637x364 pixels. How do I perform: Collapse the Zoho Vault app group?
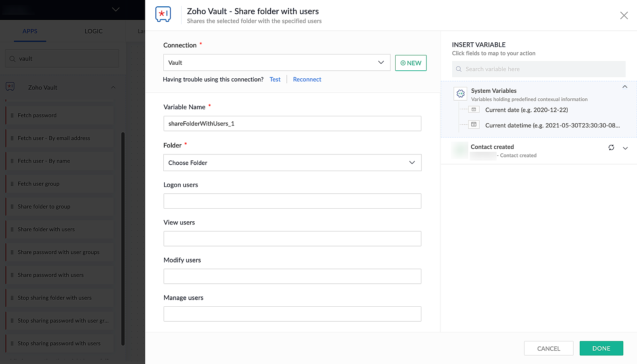point(113,87)
